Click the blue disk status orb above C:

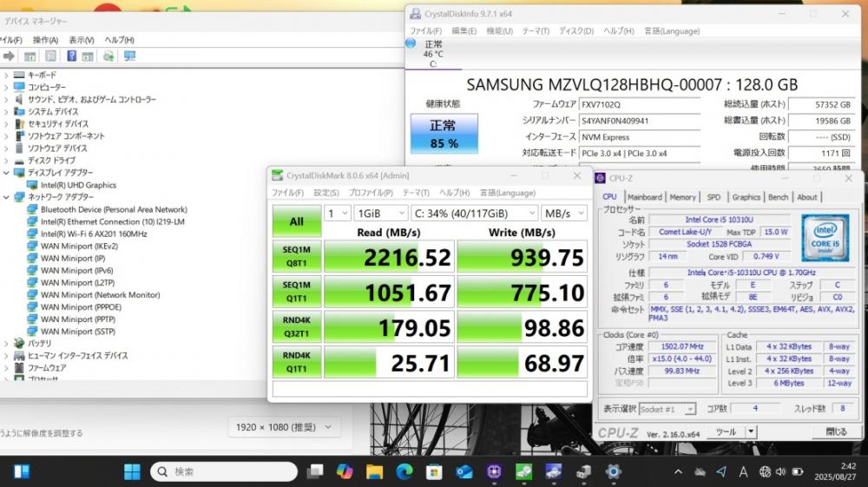pyautogui.click(x=411, y=43)
